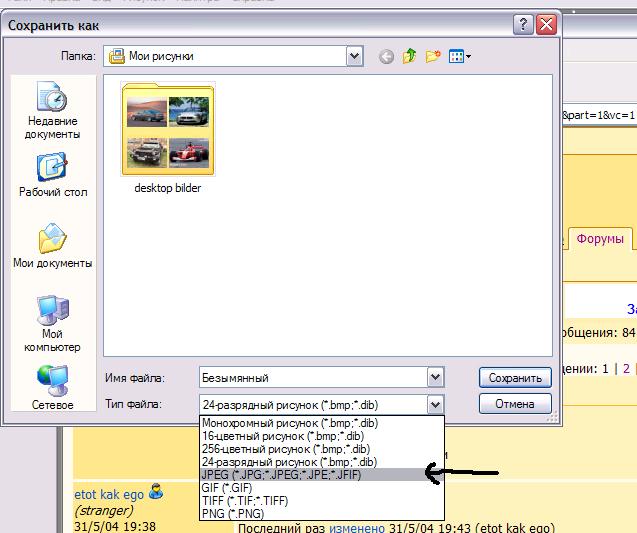Click the Back navigation arrow icon
637x533 pixels.
click(x=387, y=57)
